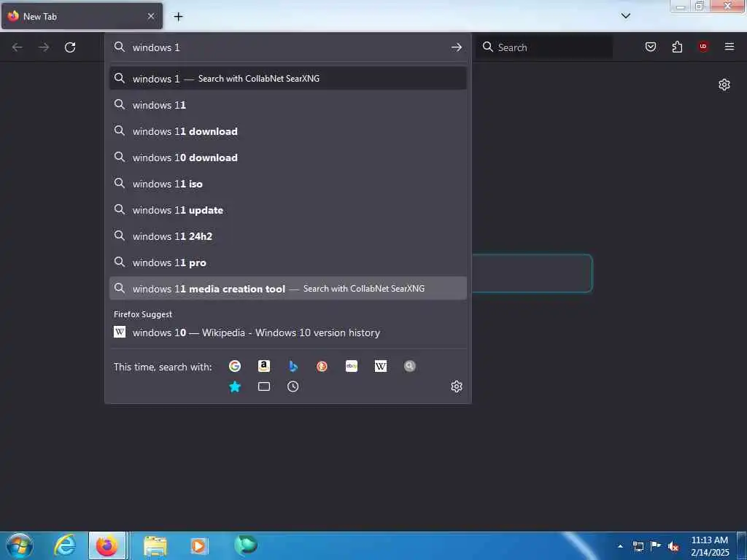Open a new tab with plus button
Image resolution: width=747 pixels, height=560 pixels.
pyautogui.click(x=178, y=17)
